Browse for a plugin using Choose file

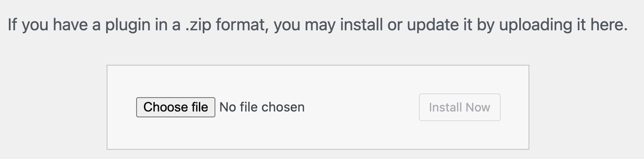pos(175,107)
